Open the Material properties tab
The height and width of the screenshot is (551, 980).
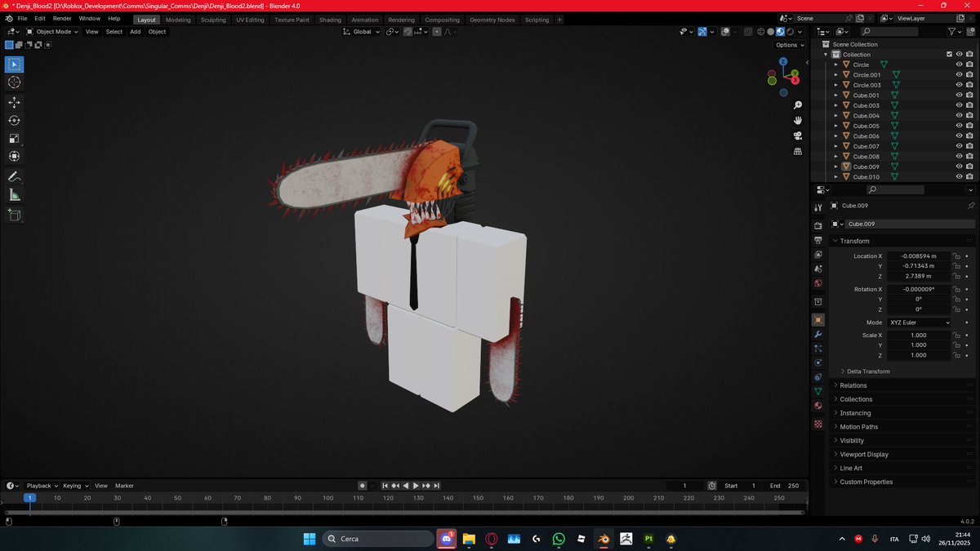click(818, 406)
